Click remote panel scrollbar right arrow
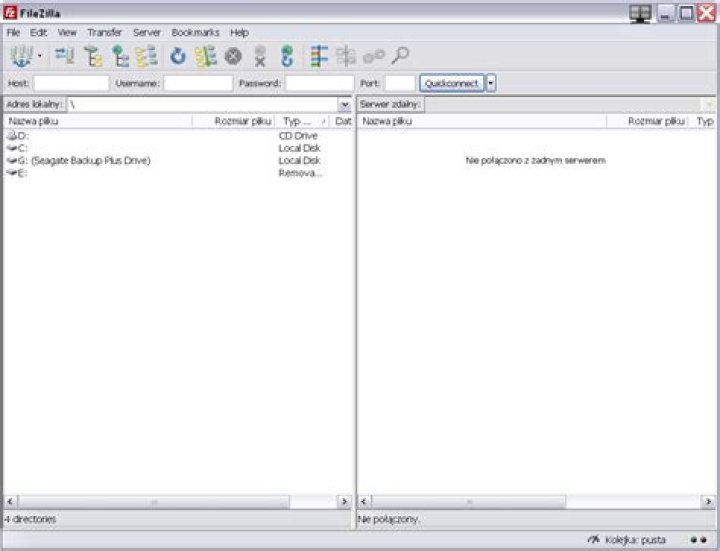Viewport: 720px width, 551px height. coord(708,501)
